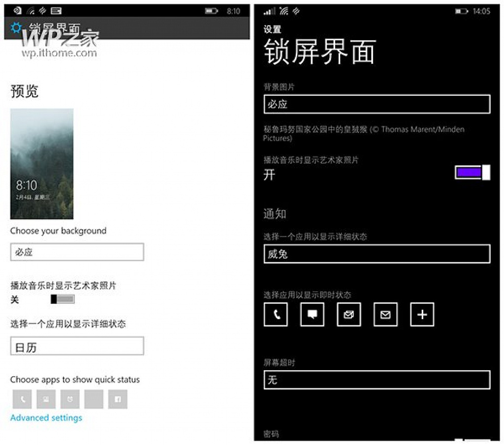Tap the grey Facebook quick status tile

tap(118, 399)
